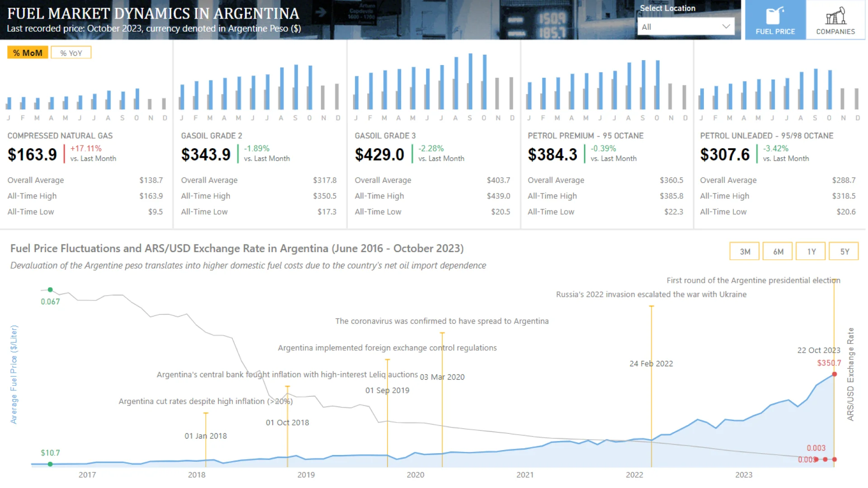
Task: Click the GASOIL GRADE 2 card title
Action: point(212,136)
